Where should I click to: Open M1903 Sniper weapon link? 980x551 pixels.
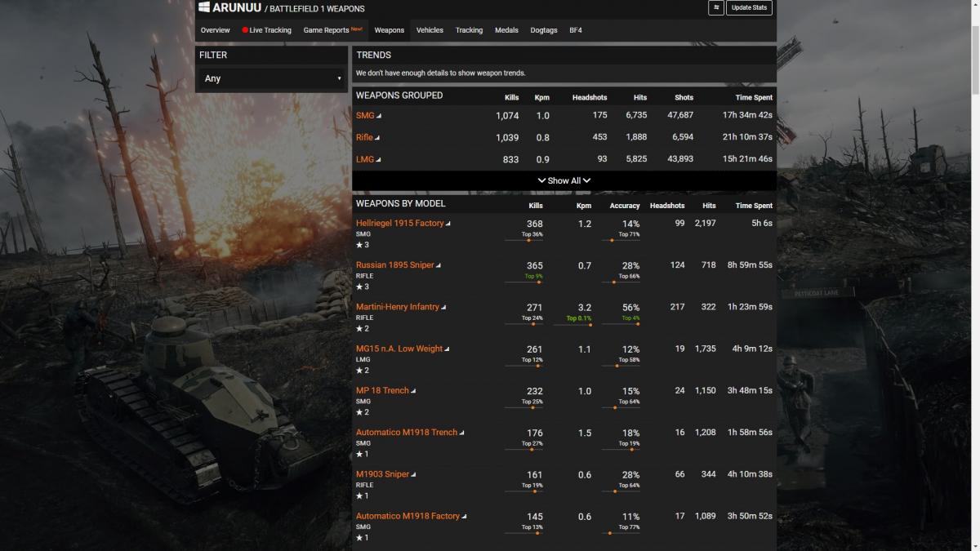[383, 474]
